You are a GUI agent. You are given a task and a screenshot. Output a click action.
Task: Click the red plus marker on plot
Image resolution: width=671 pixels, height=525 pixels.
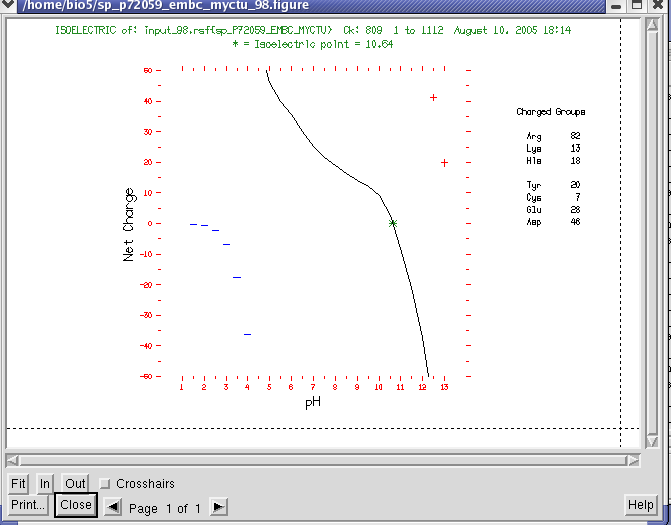444,162
